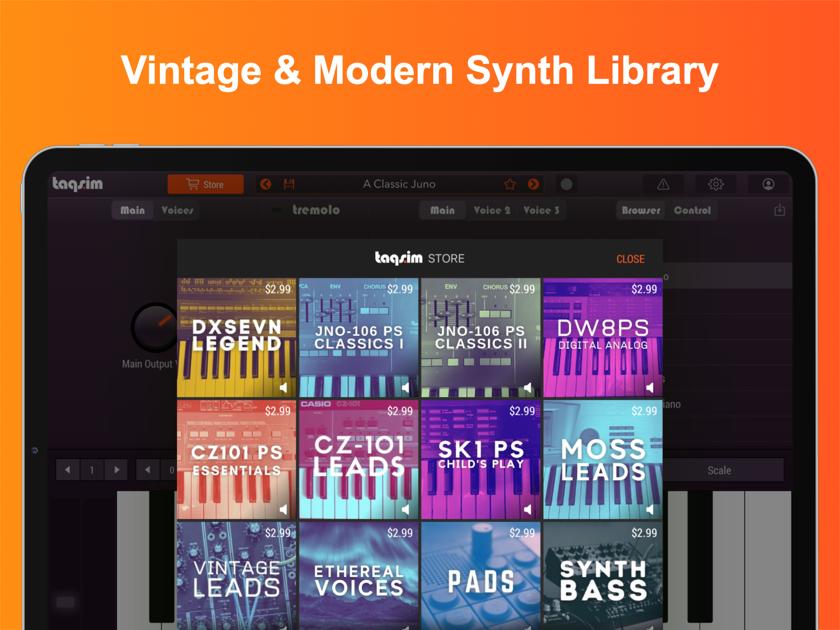Click the $2.99 price on DXSEVN Legend
The height and width of the screenshot is (630, 840).
tap(278, 289)
